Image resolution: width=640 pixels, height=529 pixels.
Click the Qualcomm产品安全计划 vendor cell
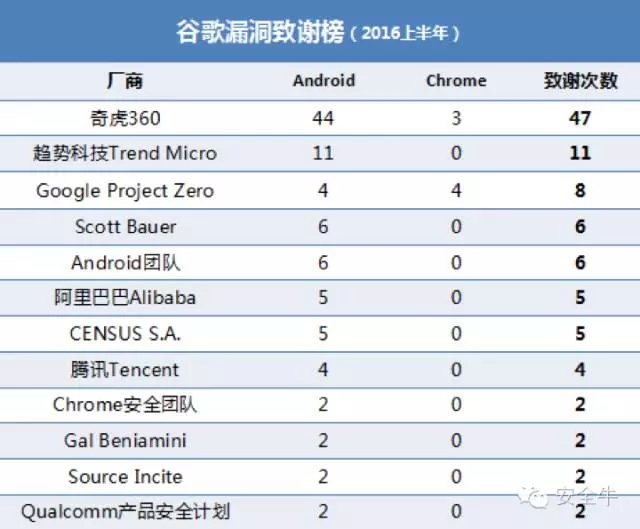[125, 512]
